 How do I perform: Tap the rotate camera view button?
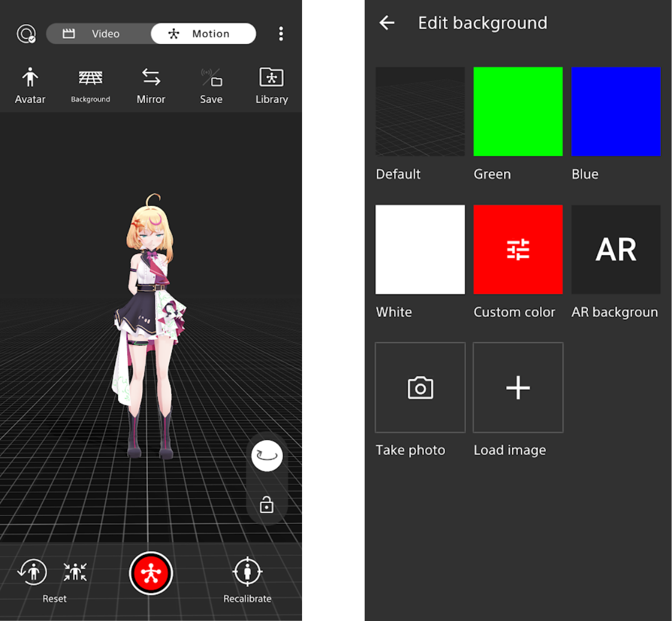tap(267, 456)
